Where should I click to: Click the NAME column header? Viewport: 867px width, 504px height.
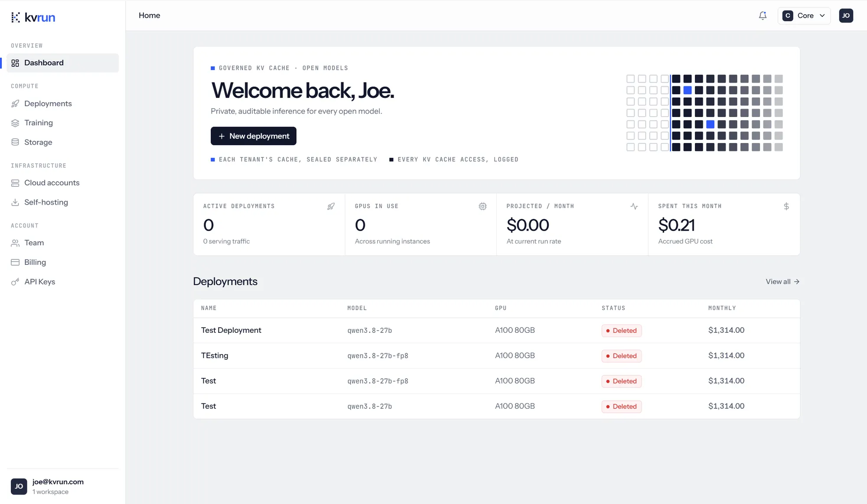209,308
